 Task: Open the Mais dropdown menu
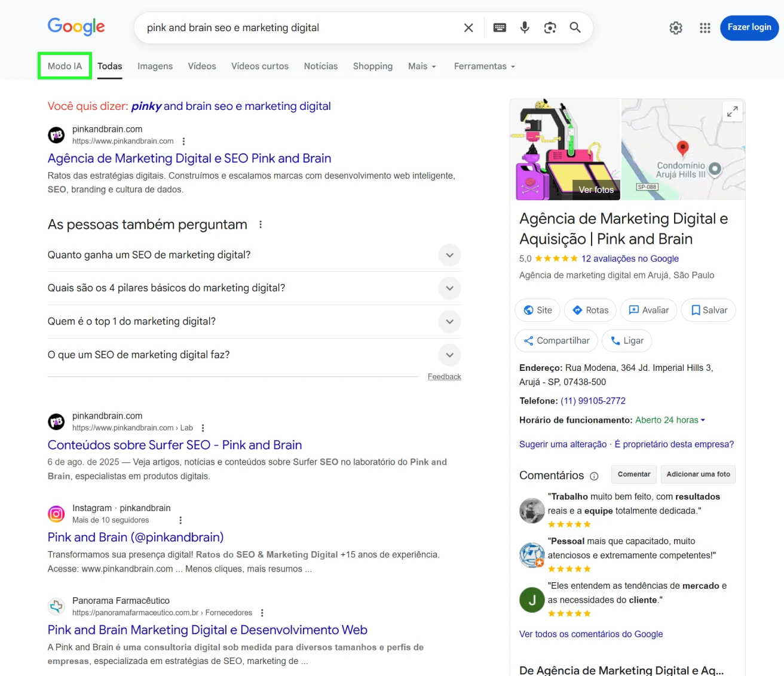422,66
